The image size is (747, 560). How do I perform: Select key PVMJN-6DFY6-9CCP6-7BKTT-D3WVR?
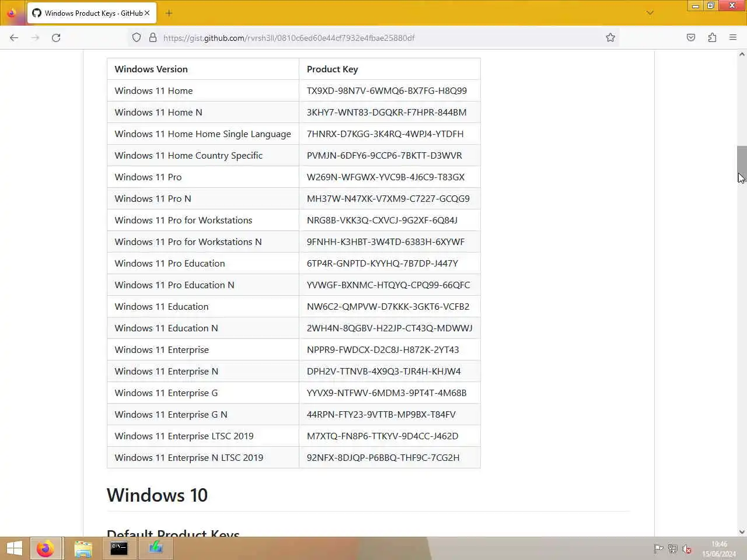(x=385, y=155)
